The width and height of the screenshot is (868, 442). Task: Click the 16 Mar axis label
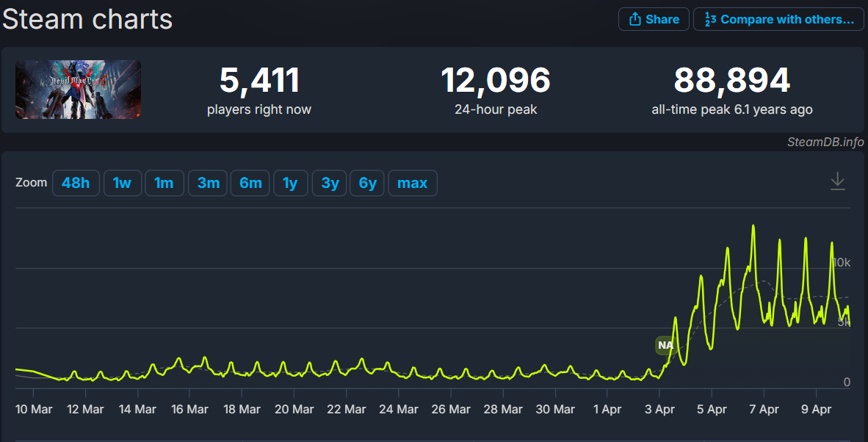click(190, 410)
